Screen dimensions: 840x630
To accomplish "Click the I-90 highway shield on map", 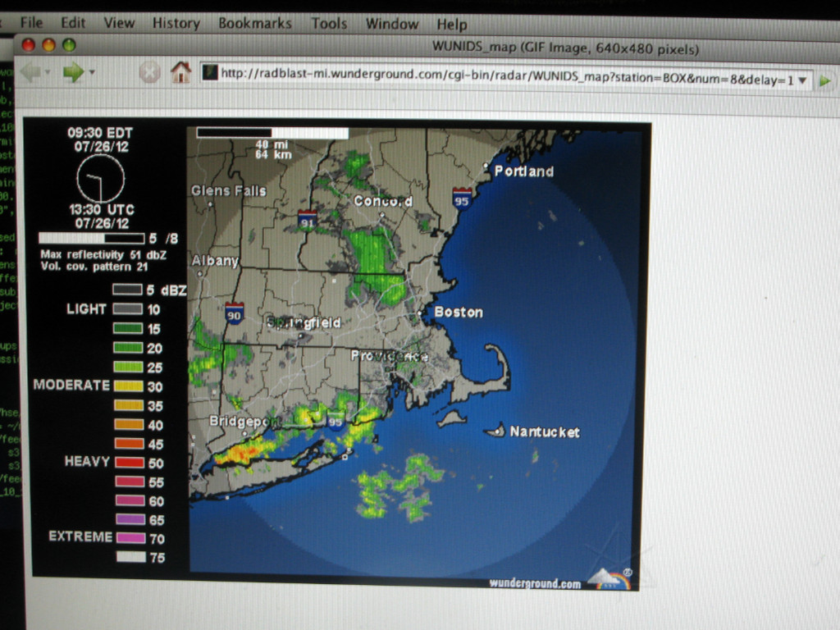I will coord(235,313).
